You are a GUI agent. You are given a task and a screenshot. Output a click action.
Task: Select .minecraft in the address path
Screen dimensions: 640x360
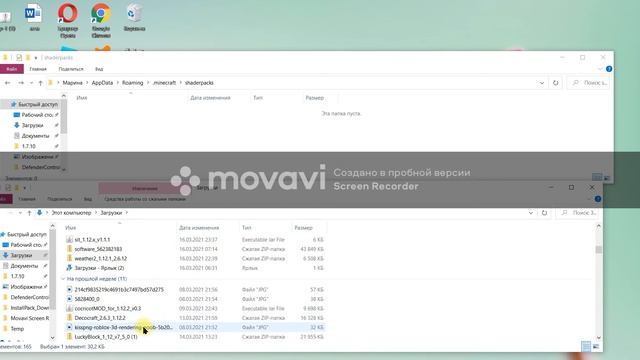[164, 83]
